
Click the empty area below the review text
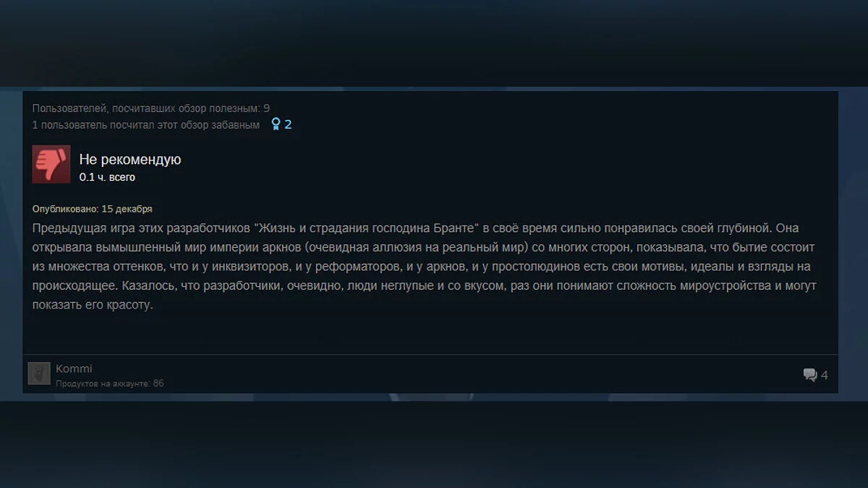[x=430, y=334]
